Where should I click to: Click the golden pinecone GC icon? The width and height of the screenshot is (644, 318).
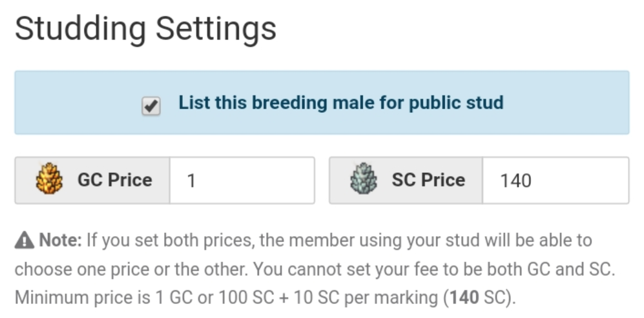tap(49, 180)
